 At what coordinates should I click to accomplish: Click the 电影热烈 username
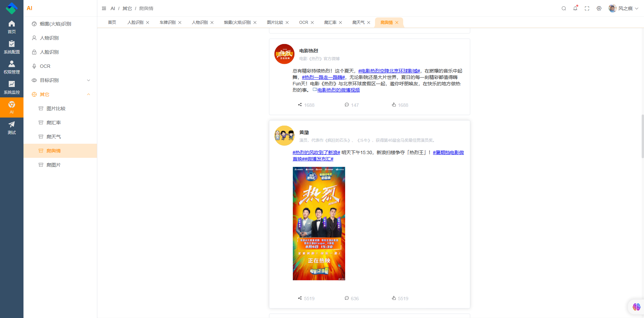point(309,51)
